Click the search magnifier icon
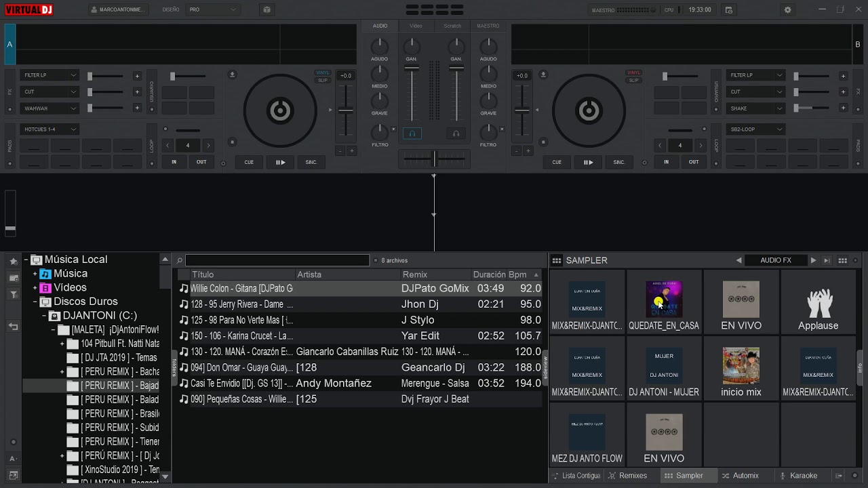The height and width of the screenshot is (488, 868). point(180,260)
